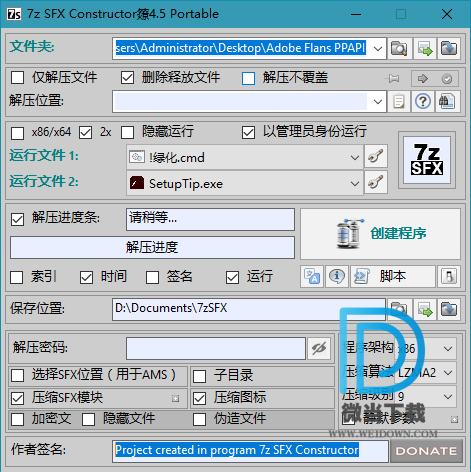Click the 文件夹 label
The image size is (471, 472).
tap(32, 46)
